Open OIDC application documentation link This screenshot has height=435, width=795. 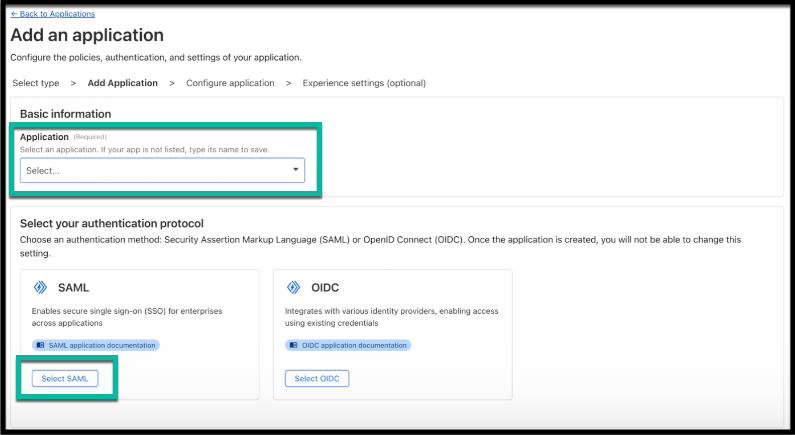[x=348, y=345]
